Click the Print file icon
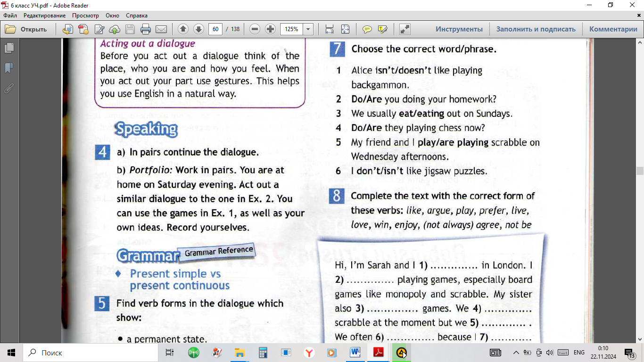 tap(146, 29)
